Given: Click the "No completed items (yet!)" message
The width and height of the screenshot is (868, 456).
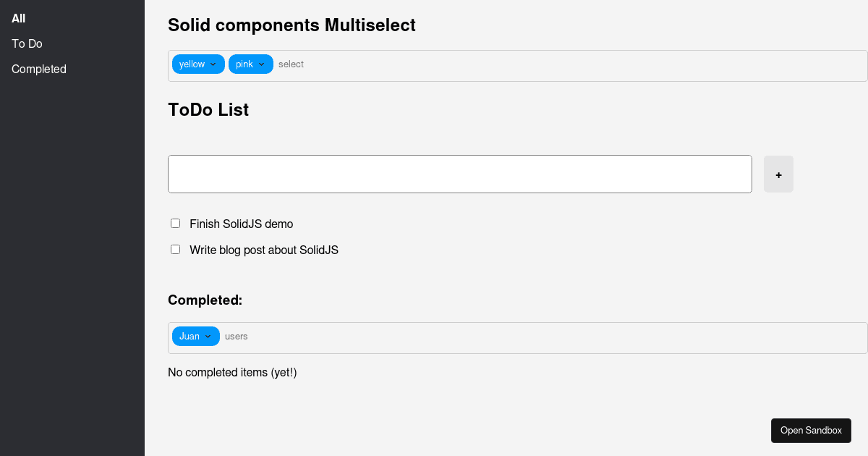Looking at the screenshot, I should click(231, 372).
